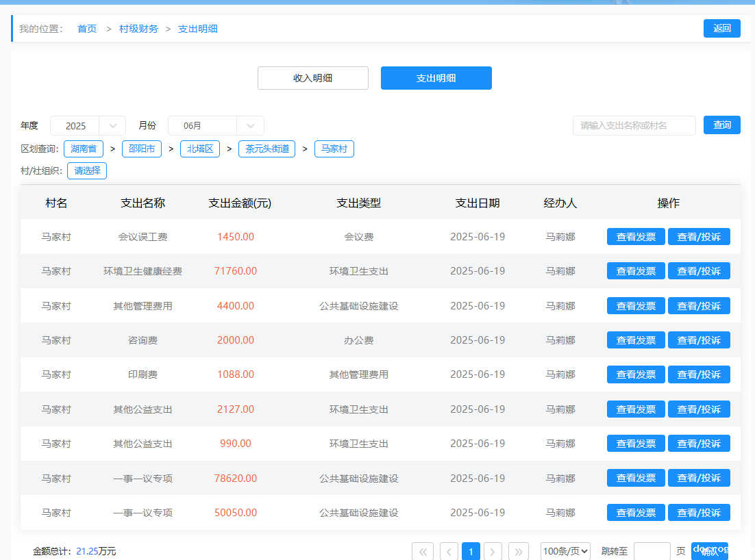
Task: Select 邵阳市 in region filter
Action: click(142, 149)
